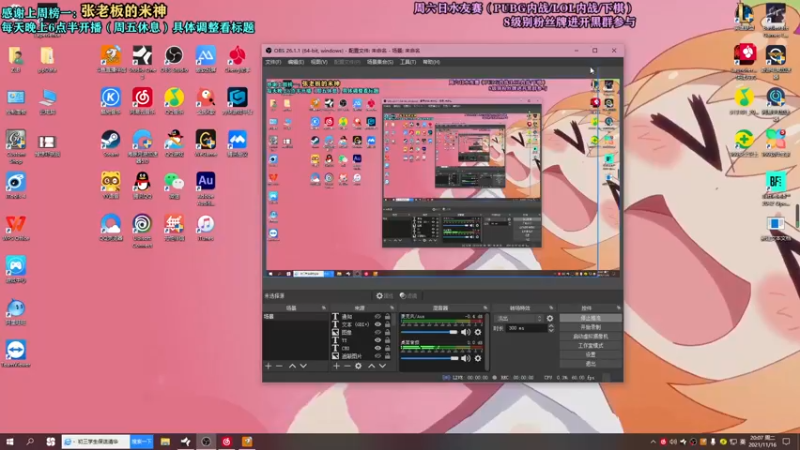Viewport: 800px width, 450px height.
Task: Open desktop audio settings gear
Action: point(478,358)
